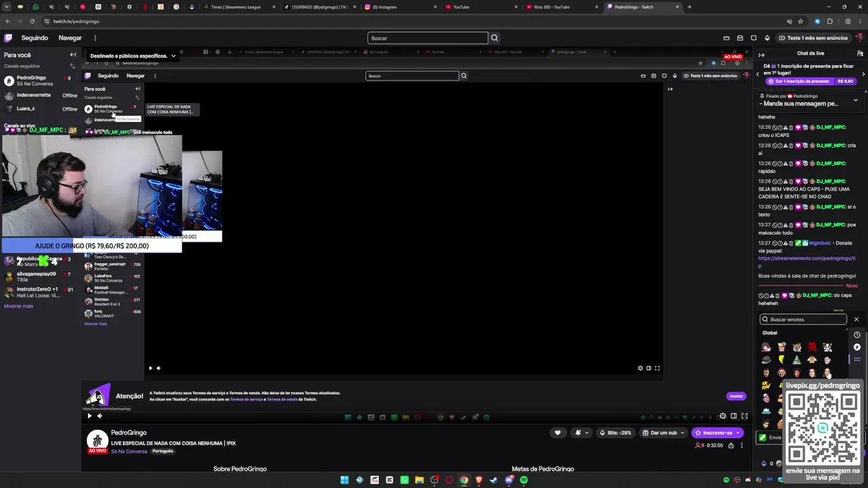Open the whispers chat bubble icon
This screenshot has height=488, width=868.
pyautogui.click(x=753, y=38)
